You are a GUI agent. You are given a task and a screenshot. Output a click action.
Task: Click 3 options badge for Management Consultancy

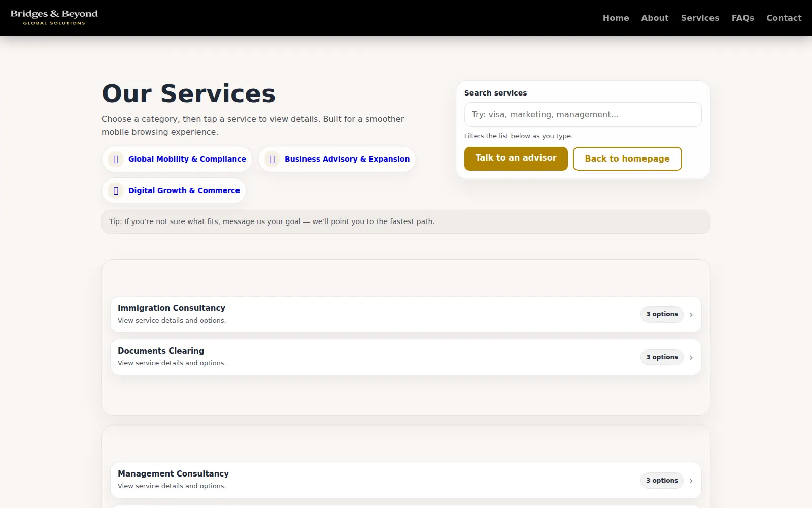[x=662, y=481]
